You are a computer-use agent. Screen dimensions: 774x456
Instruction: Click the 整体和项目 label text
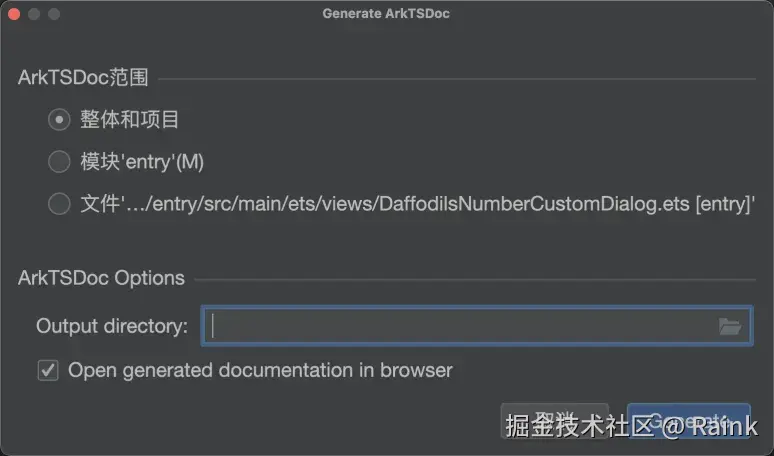(x=130, y=120)
